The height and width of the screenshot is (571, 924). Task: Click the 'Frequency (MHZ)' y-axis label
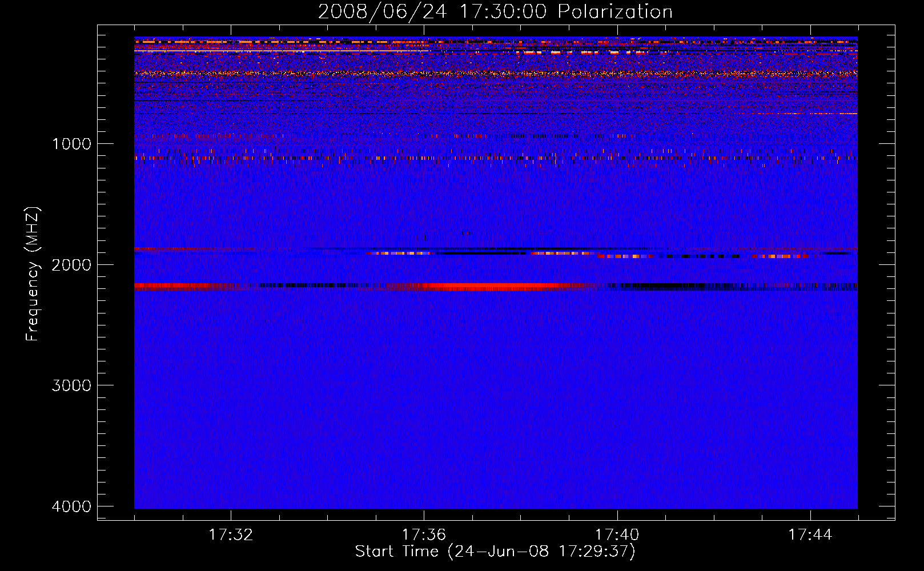pos(33,274)
